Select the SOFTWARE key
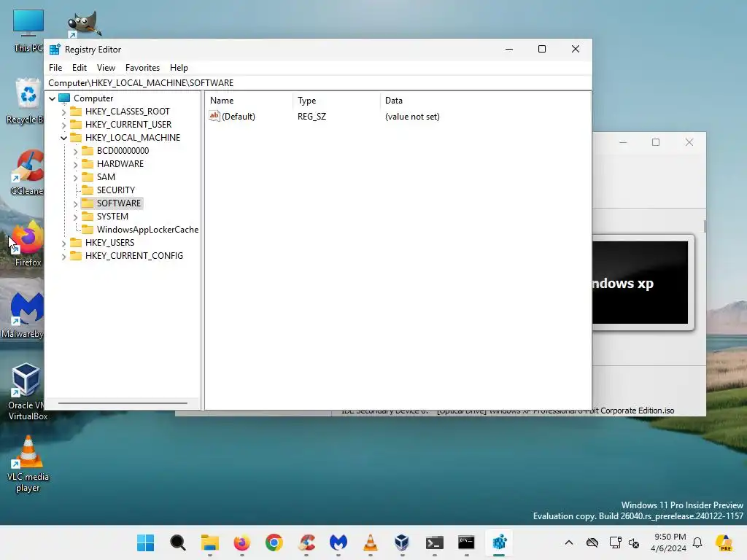747x560 pixels. point(119,203)
